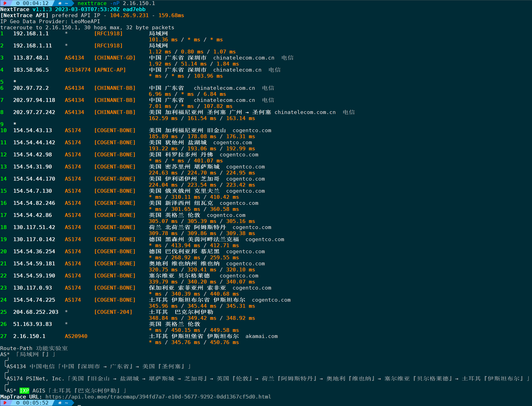
Task: Click the clock icon beside 00:04:12
Action: click(18, 3)
